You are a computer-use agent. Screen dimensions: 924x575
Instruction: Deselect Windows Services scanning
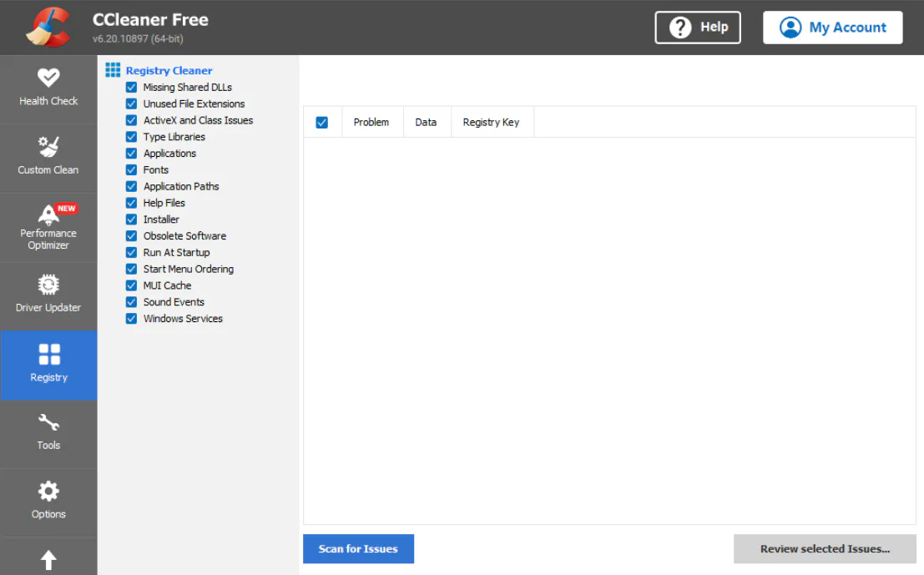131,318
